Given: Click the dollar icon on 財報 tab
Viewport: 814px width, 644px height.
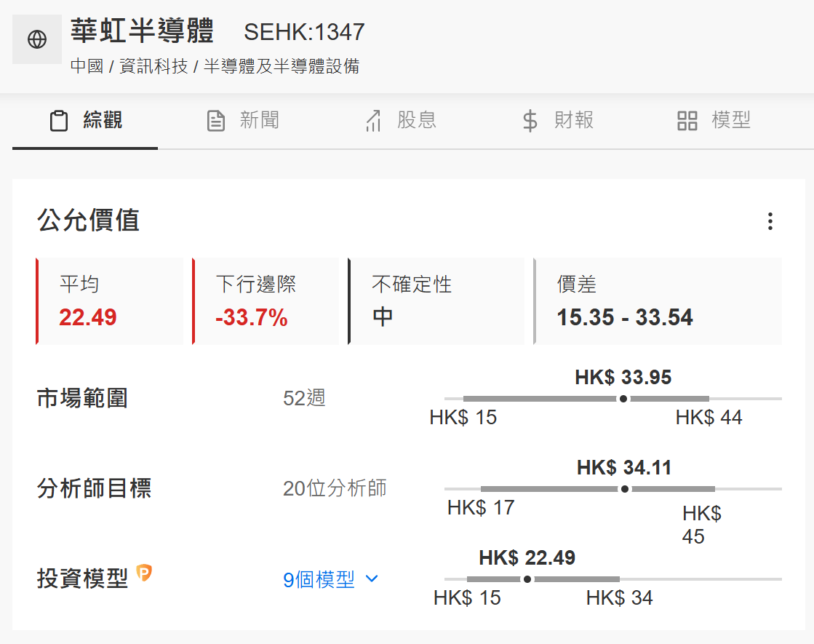Looking at the screenshot, I should click(x=530, y=121).
